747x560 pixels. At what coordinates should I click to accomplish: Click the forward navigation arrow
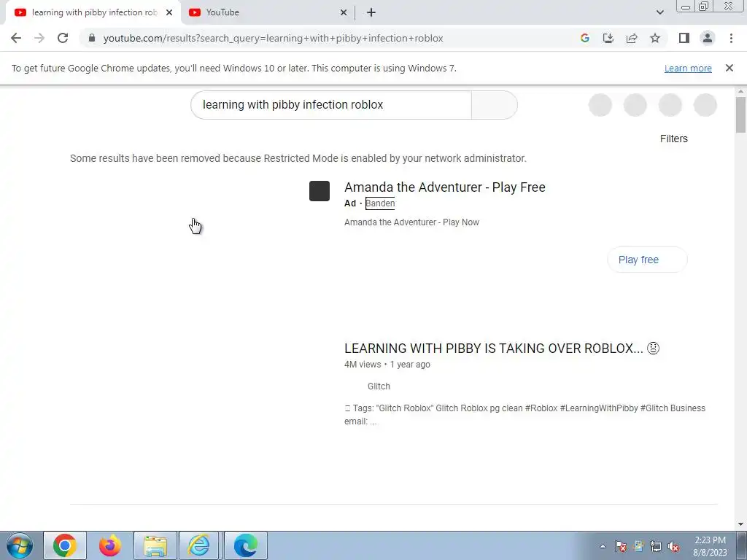coord(39,38)
